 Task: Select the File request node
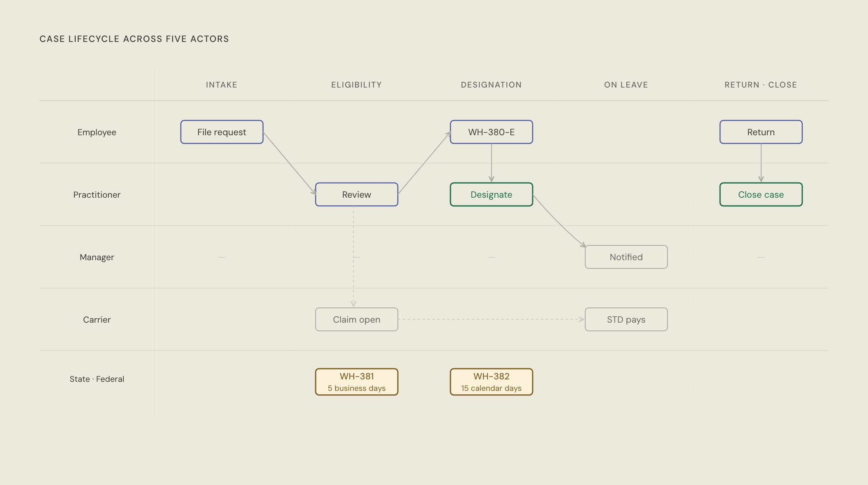pyautogui.click(x=222, y=132)
